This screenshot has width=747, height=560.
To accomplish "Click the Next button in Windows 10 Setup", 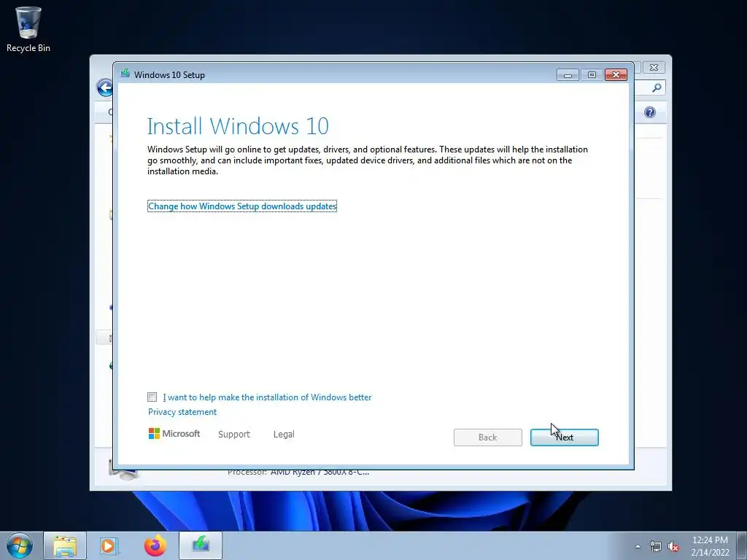I will [564, 437].
